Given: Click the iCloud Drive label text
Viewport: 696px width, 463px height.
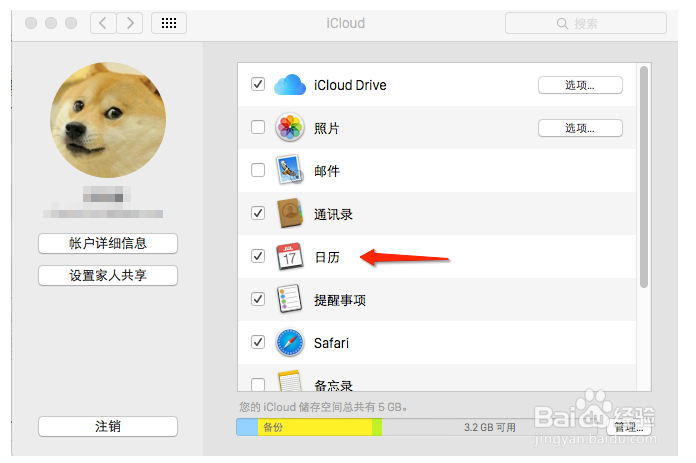Looking at the screenshot, I should click(350, 85).
